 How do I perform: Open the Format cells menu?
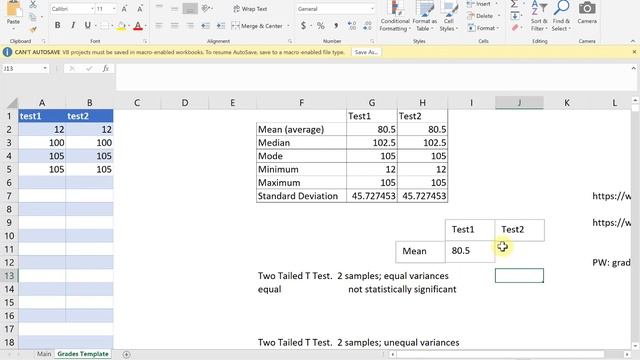pos(483,28)
